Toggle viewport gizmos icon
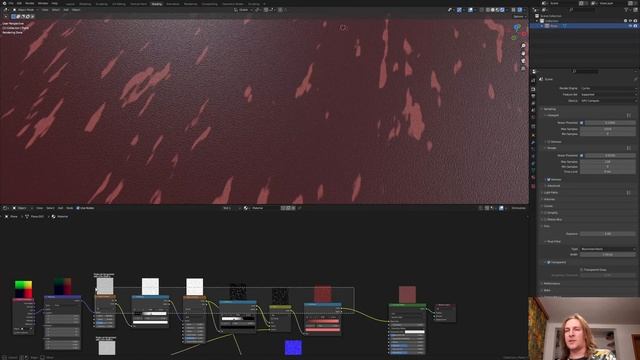This screenshot has height=360, width=640. (x=459, y=10)
